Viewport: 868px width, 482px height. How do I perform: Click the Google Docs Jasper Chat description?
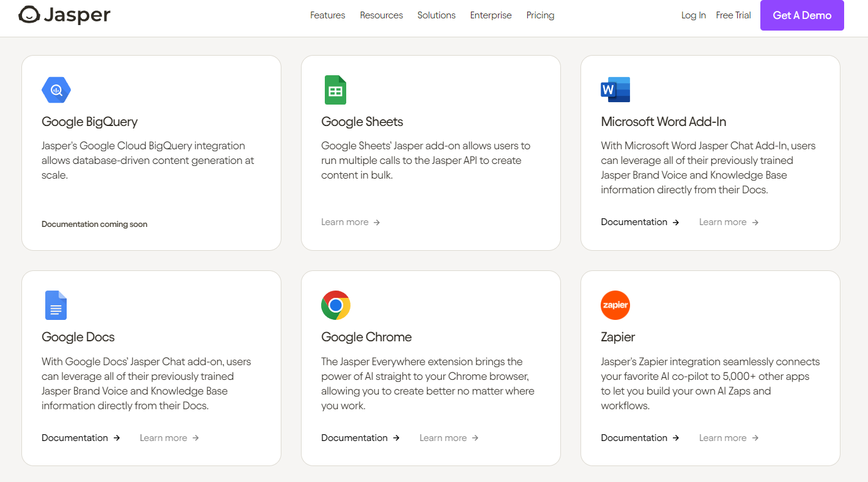(146, 384)
